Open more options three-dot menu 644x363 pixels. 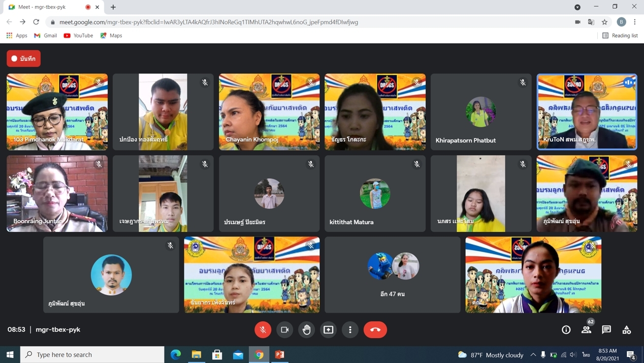click(x=350, y=329)
